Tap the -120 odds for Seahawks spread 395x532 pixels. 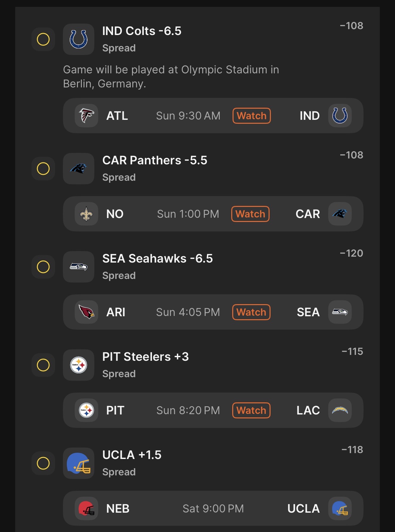click(x=351, y=253)
